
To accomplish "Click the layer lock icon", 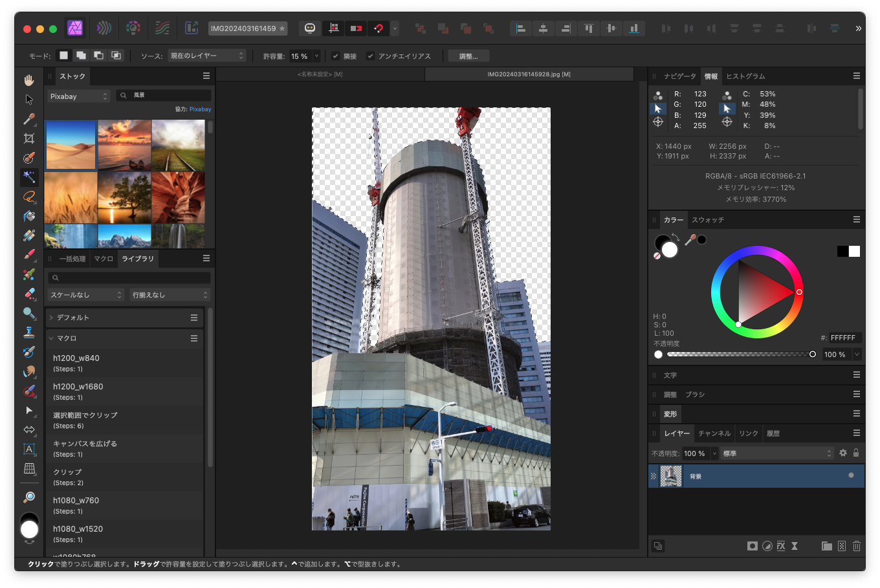I will click(x=856, y=453).
